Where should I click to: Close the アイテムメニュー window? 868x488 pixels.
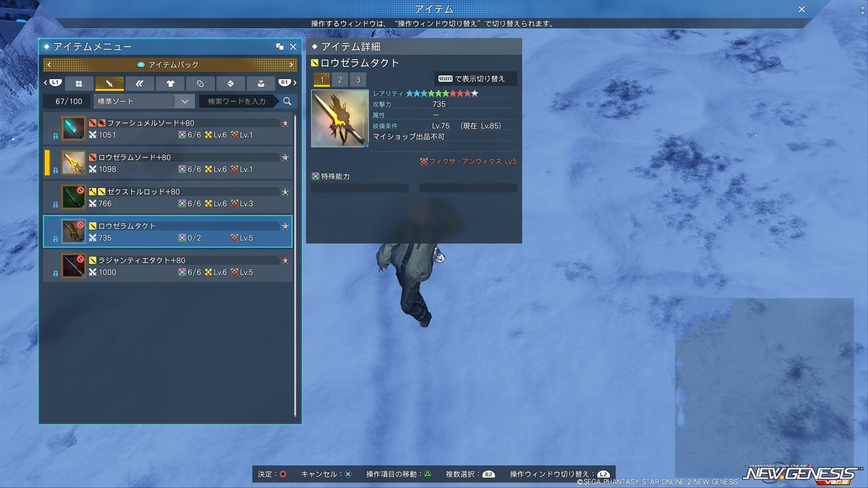293,46
